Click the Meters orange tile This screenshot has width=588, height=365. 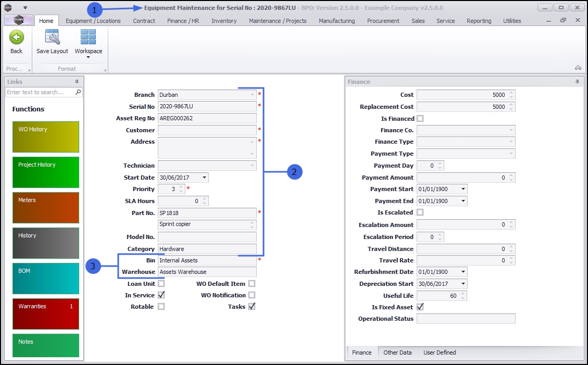click(46, 207)
